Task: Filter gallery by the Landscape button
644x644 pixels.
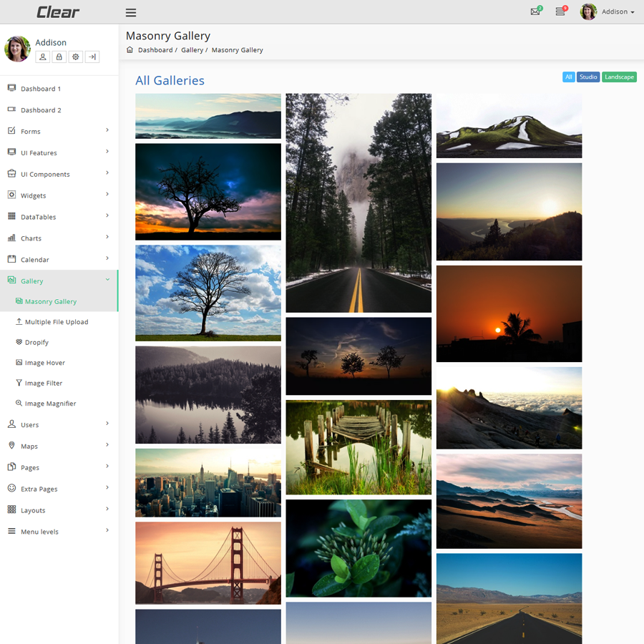Action: click(x=619, y=77)
